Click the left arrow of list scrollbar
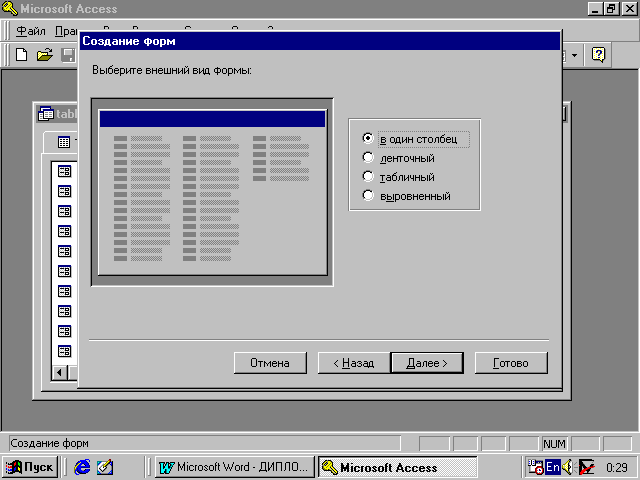The width and height of the screenshot is (640, 480). coord(59,373)
